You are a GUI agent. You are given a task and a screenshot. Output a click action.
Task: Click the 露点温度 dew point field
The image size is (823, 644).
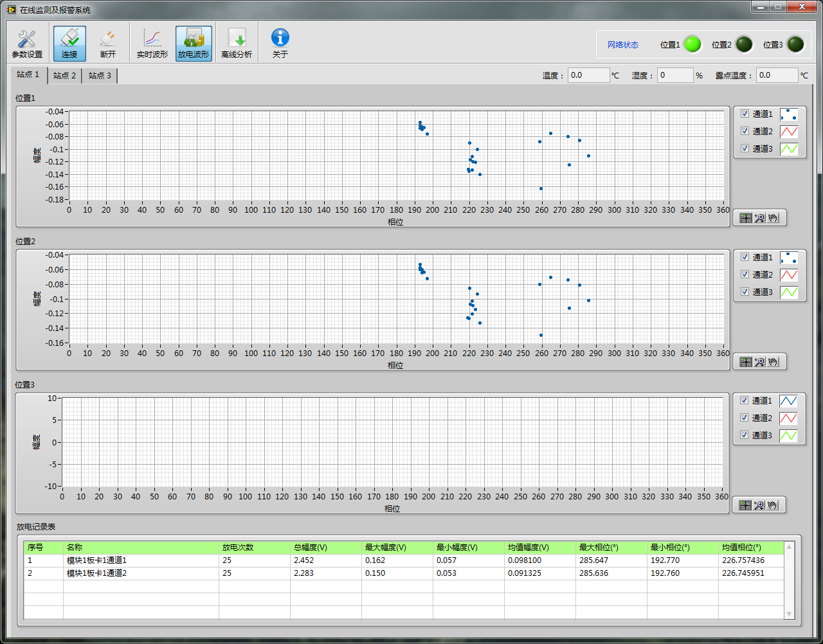pos(777,75)
